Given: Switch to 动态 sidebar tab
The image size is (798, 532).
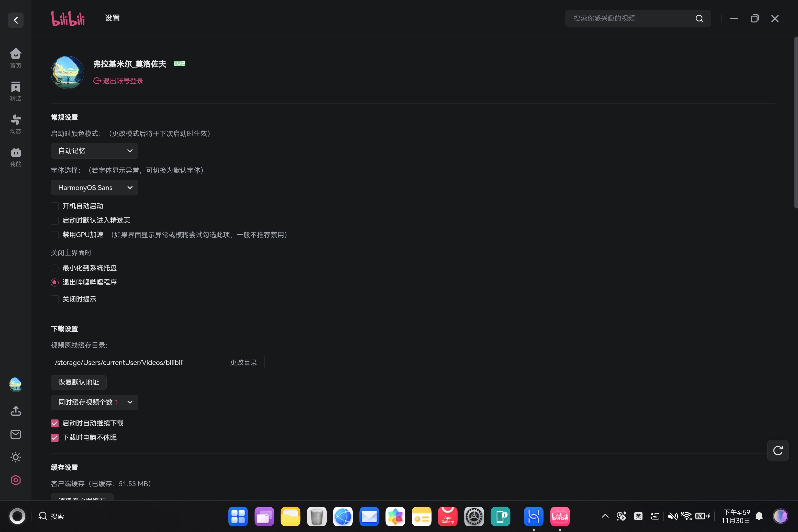Looking at the screenshot, I should click(x=16, y=124).
